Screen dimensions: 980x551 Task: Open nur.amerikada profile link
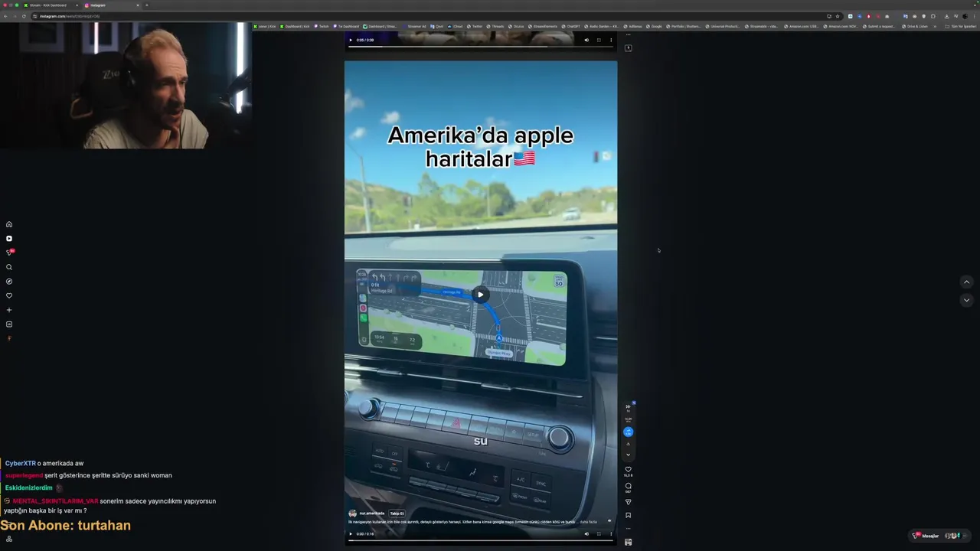[x=371, y=514]
